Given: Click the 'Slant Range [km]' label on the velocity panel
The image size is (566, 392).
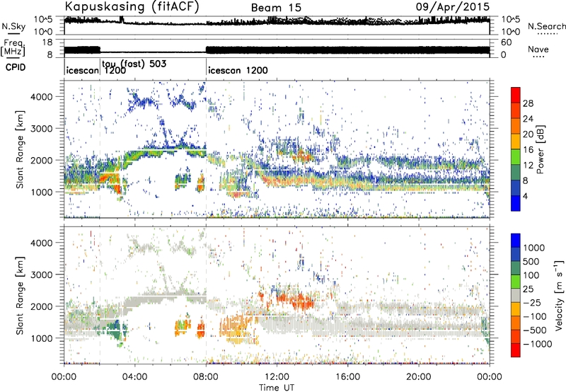Looking at the screenshot, I should (x=20, y=295).
